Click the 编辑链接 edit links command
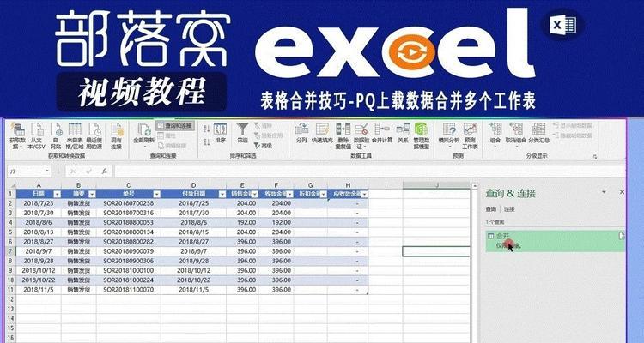This screenshot has height=343, width=644. [173, 145]
